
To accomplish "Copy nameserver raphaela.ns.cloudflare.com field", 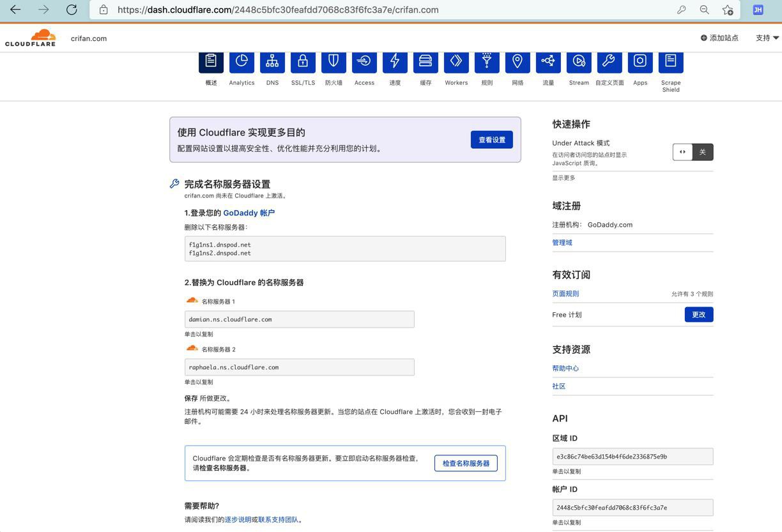I will (x=300, y=367).
